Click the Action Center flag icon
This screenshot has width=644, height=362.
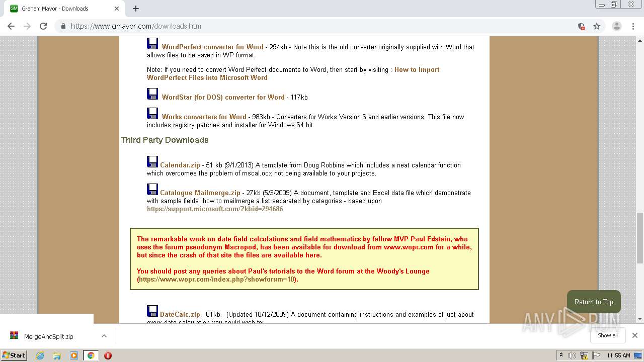[x=596, y=355]
